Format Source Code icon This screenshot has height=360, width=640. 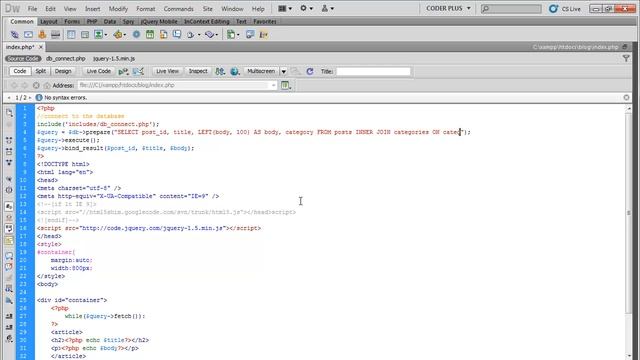tap(9, 338)
